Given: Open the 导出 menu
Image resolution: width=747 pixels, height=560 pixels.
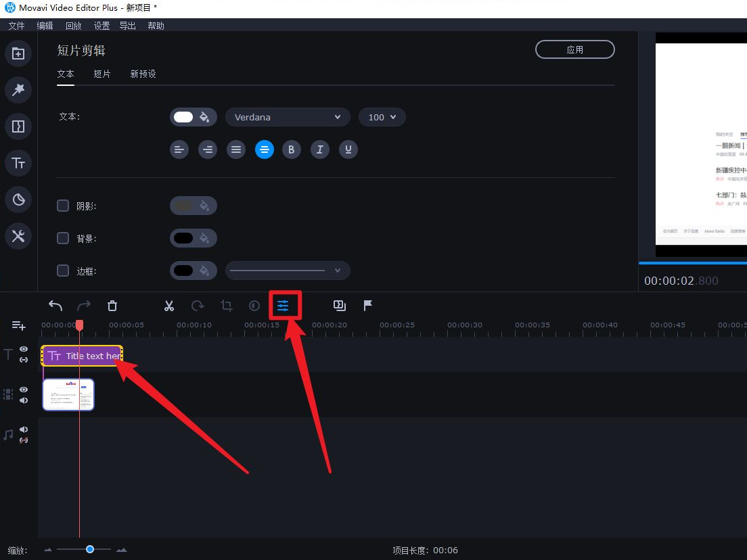Looking at the screenshot, I should [x=128, y=26].
